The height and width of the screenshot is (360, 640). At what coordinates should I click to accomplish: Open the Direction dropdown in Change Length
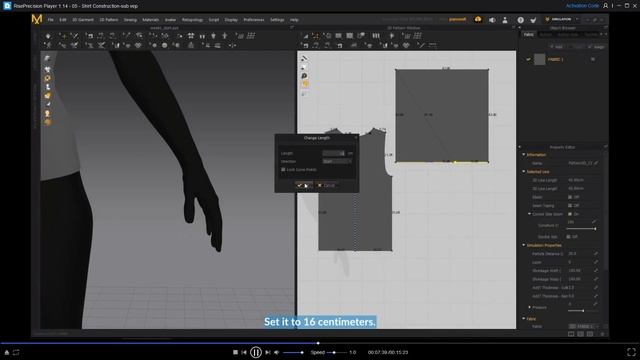coord(337,161)
